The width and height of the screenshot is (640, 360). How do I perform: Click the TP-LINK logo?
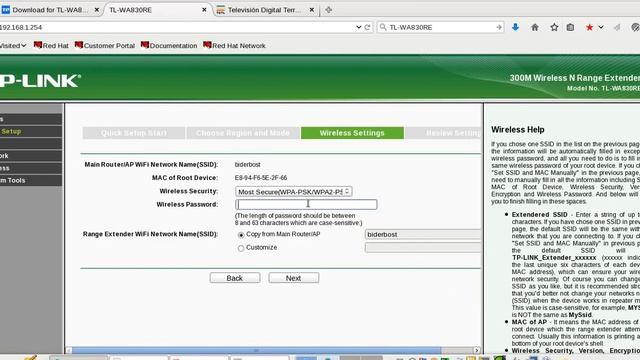pyautogui.click(x=40, y=81)
